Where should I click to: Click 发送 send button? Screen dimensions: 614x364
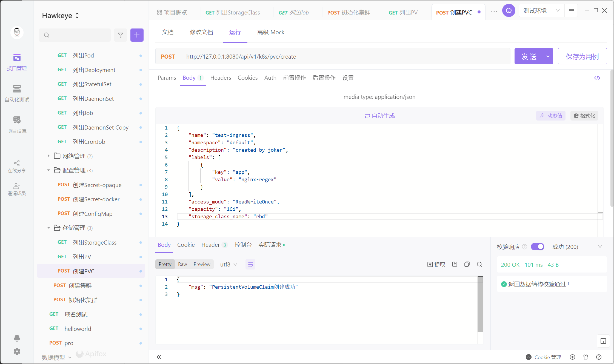[x=529, y=56]
